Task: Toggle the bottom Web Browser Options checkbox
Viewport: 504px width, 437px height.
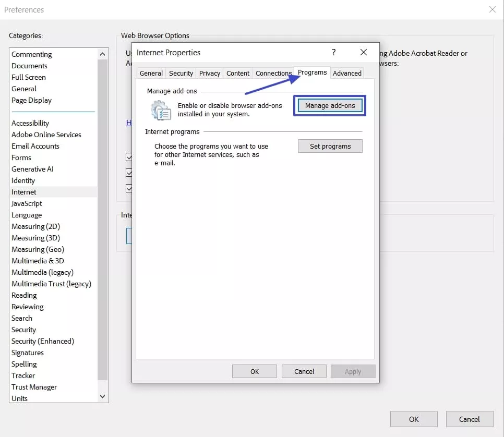Action: click(x=128, y=188)
